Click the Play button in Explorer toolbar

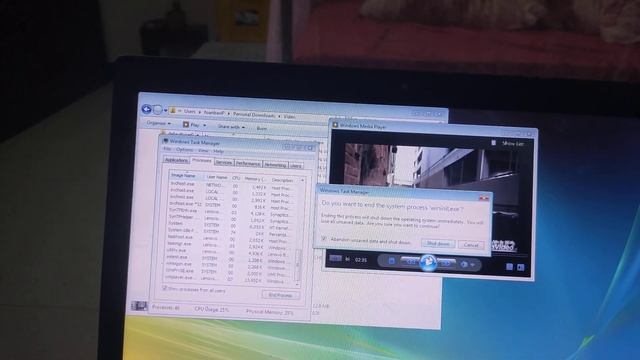pyautogui.click(x=191, y=124)
